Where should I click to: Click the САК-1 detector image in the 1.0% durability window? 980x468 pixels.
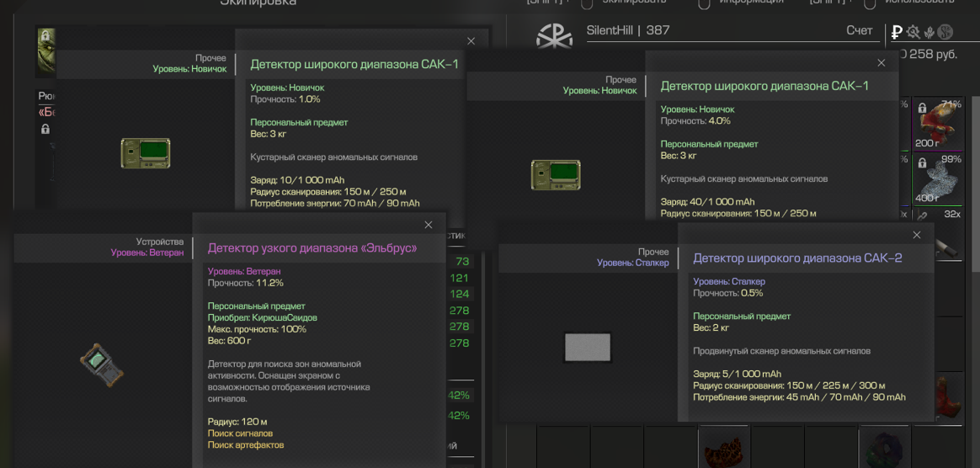(146, 154)
